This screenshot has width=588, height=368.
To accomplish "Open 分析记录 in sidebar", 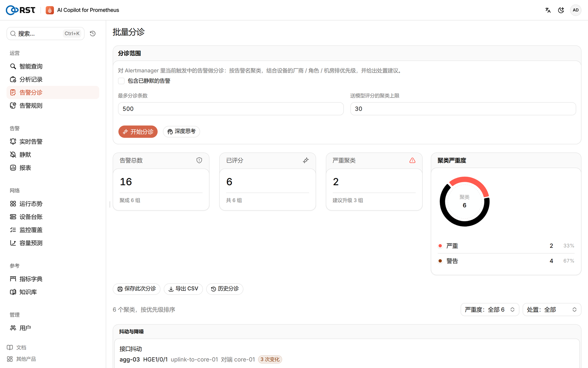I will click(53, 79).
